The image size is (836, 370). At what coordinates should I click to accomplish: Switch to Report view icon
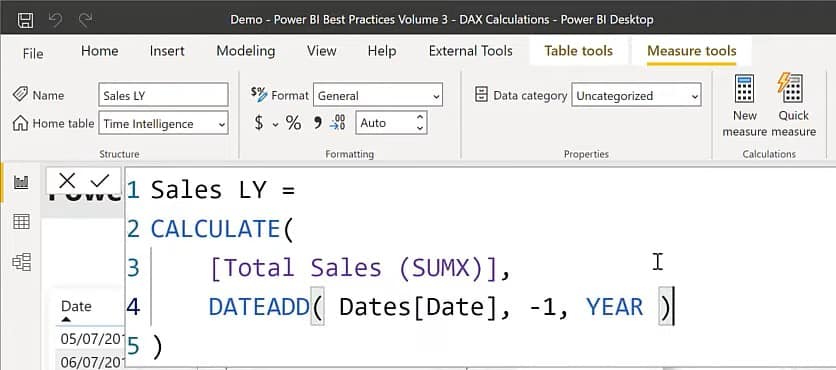point(21,183)
